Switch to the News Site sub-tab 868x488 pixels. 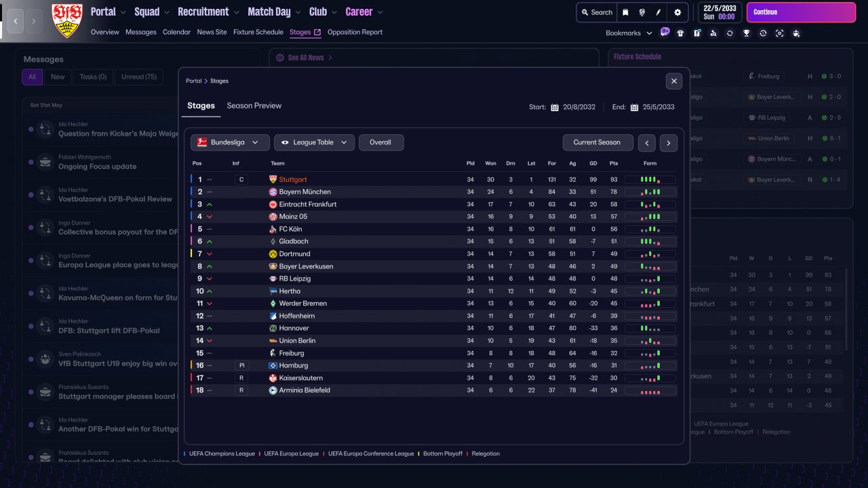tap(212, 32)
